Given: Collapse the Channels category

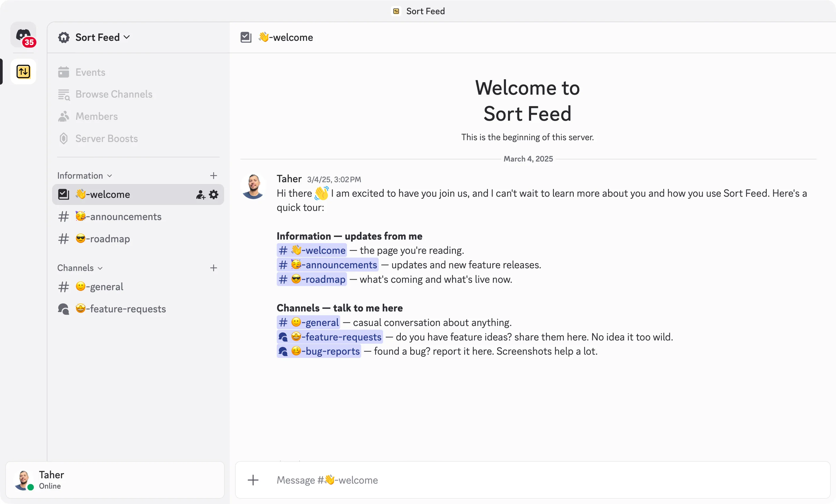Looking at the screenshot, I should (x=80, y=268).
